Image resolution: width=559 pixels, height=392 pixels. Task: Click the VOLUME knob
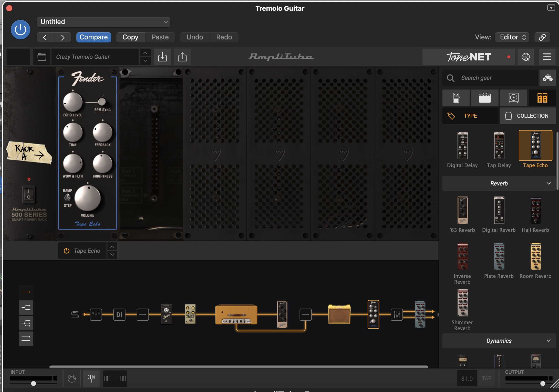[x=88, y=198]
